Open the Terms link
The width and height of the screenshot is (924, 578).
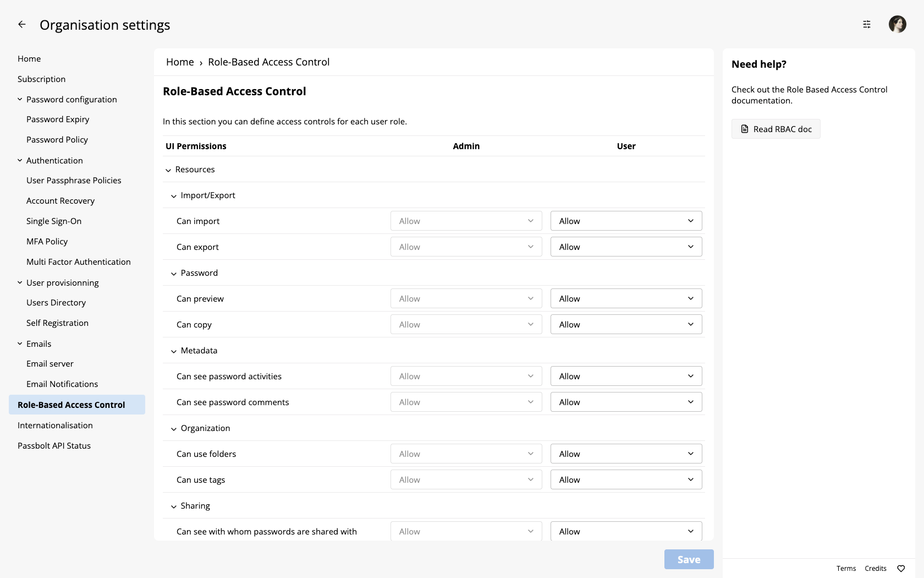(846, 569)
